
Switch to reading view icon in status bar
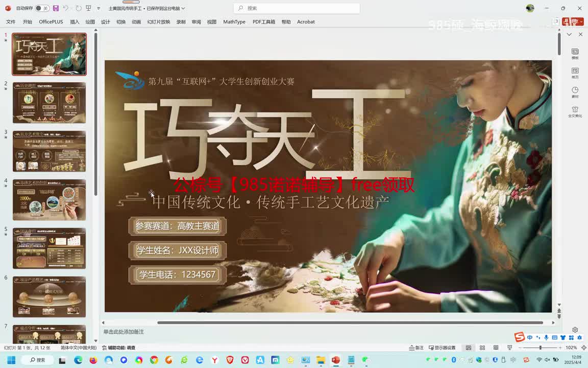496,348
